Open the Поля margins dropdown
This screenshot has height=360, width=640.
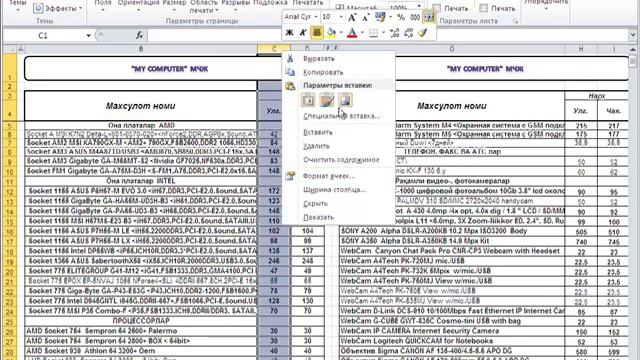pos(103,5)
